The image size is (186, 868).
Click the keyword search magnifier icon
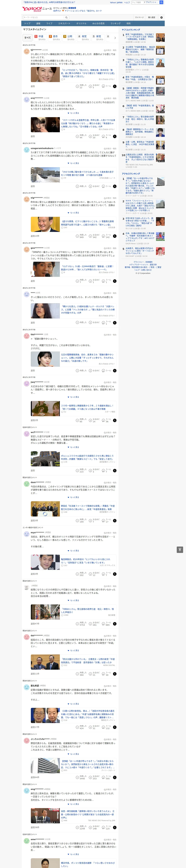pyautogui.click(x=66, y=18)
